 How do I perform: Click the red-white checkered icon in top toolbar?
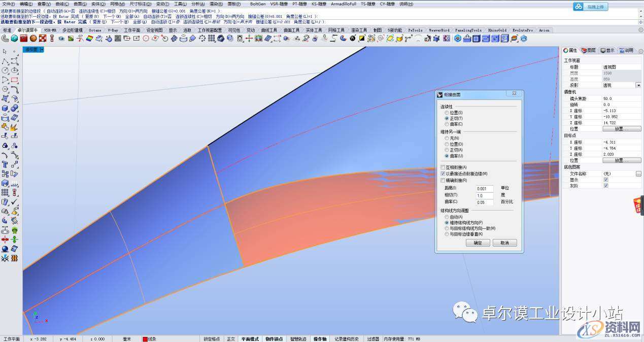(43, 38)
